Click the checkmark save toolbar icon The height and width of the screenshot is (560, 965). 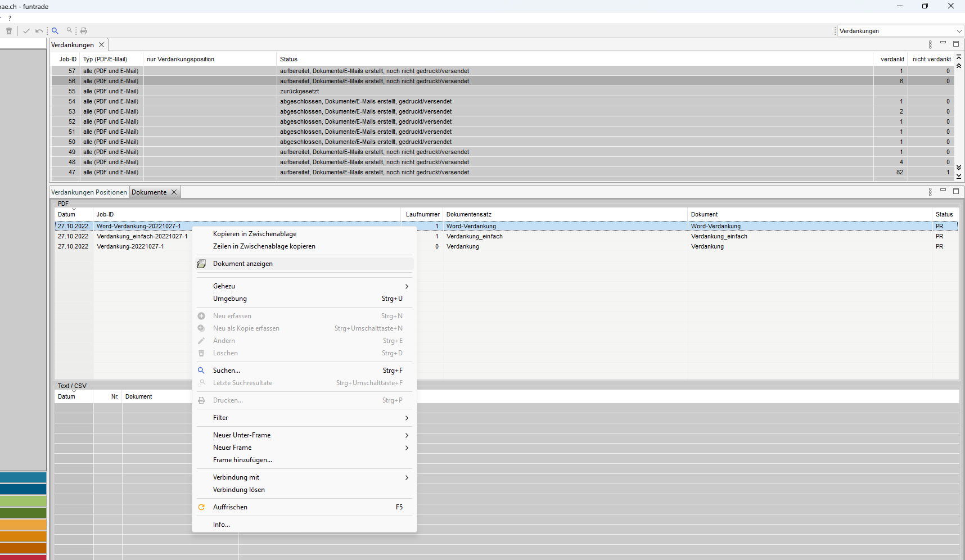(26, 31)
